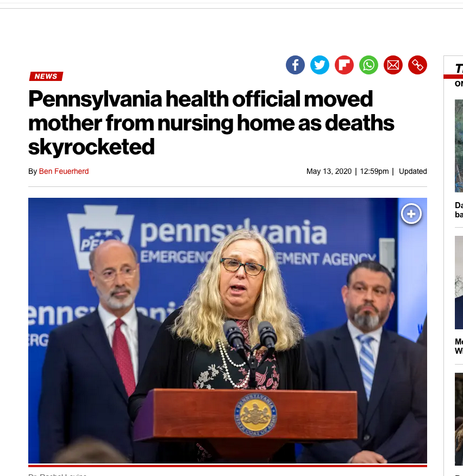Open third sidebar story thumbnail
The height and width of the screenshot is (476, 463).
coord(459,419)
